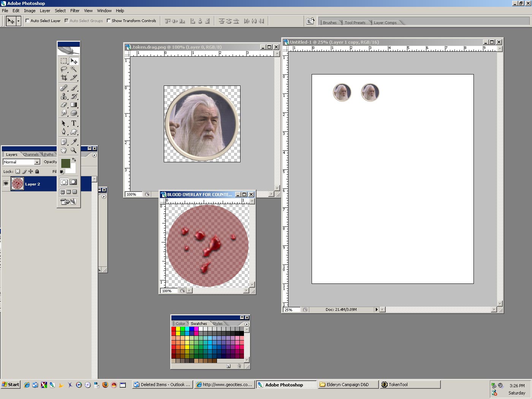Open the Normal blend mode dropdown
532x399 pixels.
[x=37, y=162]
